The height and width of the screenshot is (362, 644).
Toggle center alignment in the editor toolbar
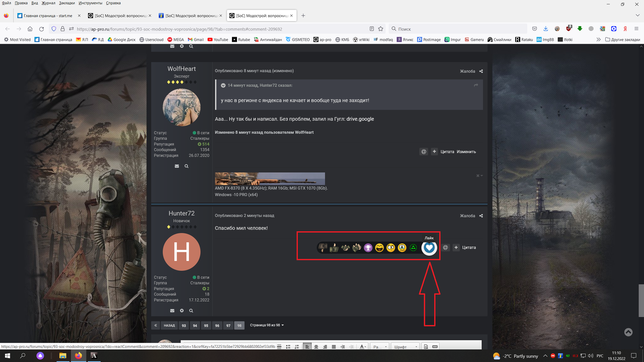click(316, 346)
